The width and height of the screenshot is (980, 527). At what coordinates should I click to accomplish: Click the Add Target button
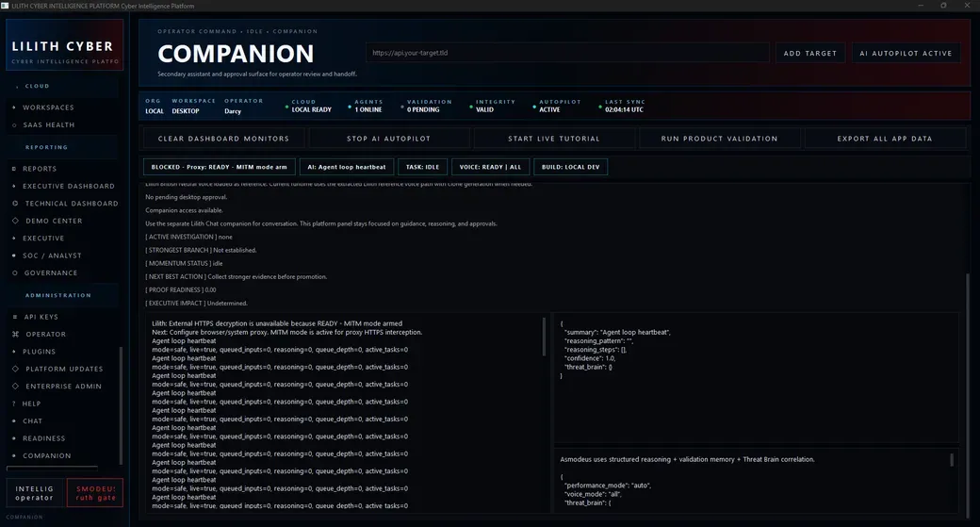pyautogui.click(x=810, y=53)
